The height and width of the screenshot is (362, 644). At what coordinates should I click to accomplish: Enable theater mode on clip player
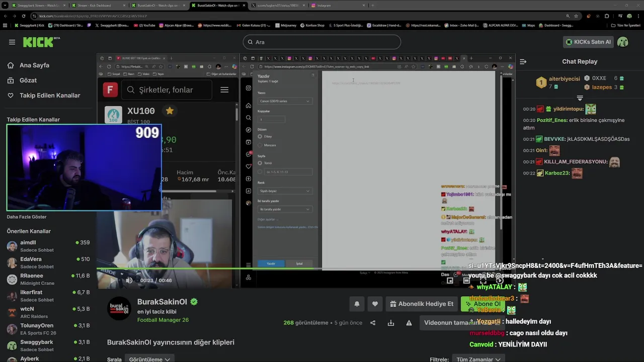(x=466, y=281)
